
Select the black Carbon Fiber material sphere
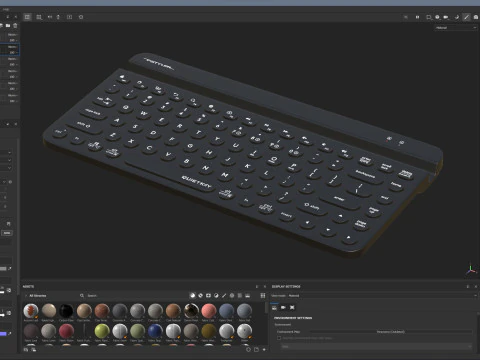coord(66,310)
